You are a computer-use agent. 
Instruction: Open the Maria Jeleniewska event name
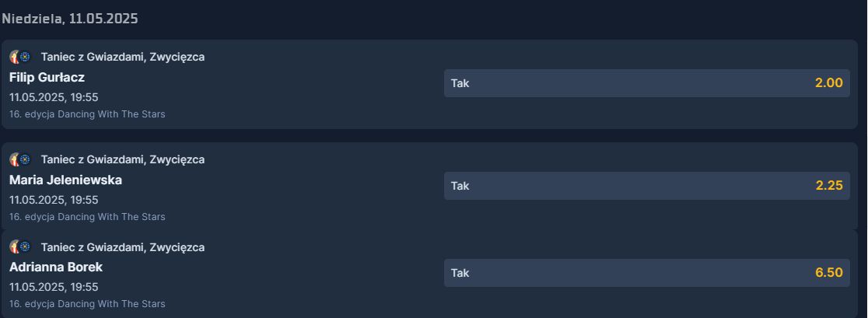[x=65, y=180]
